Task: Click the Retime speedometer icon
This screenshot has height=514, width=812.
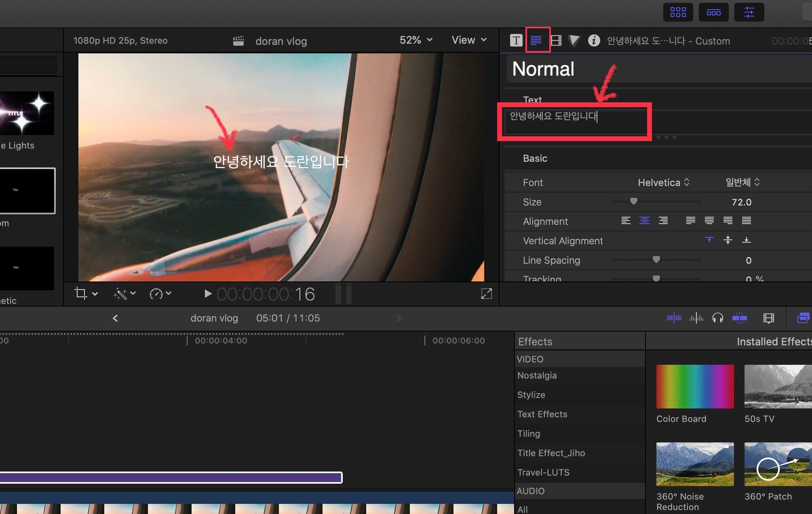Action: (156, 294)
